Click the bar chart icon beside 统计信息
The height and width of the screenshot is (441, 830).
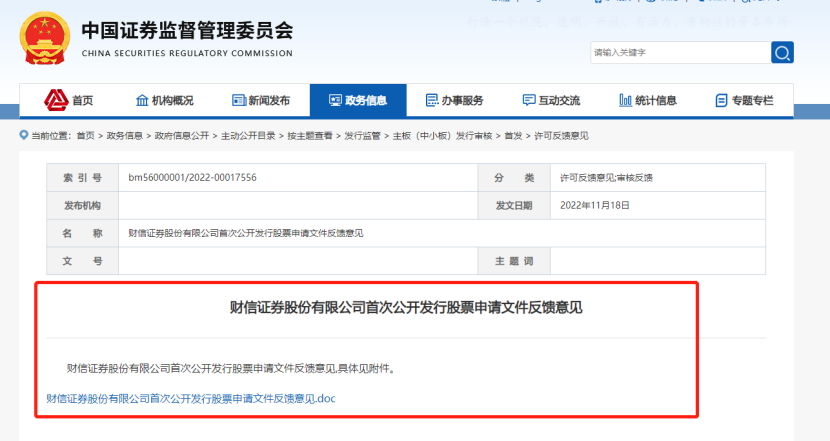point(625,100)
